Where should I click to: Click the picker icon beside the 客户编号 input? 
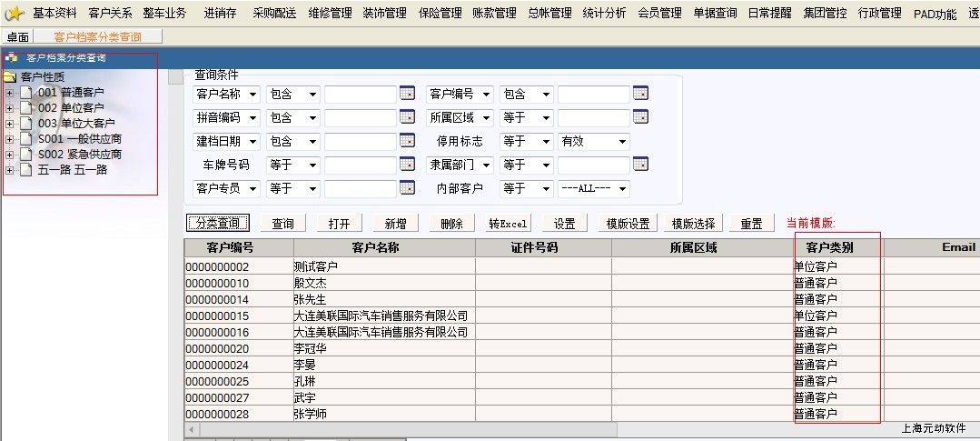[x=639, y=94]
